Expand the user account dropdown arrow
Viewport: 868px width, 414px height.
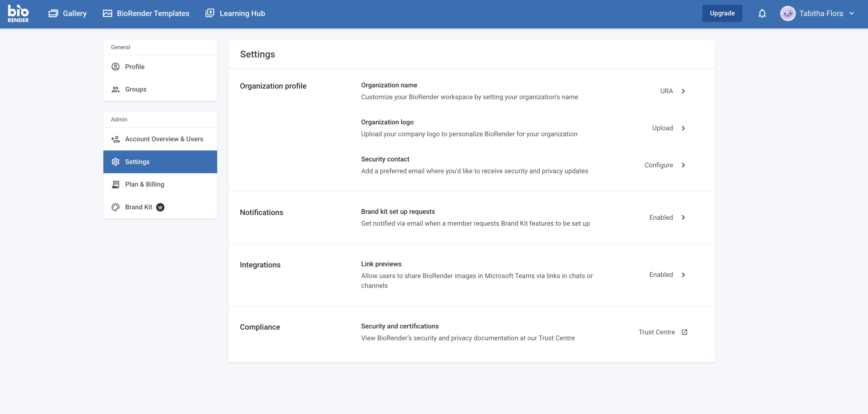tap(851, 14)
